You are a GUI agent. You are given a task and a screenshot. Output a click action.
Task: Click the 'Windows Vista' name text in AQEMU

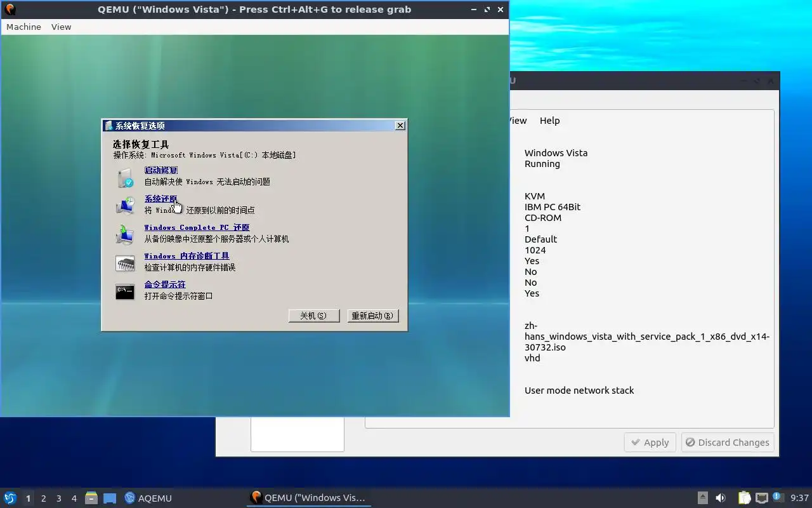(x=556, y=153)
